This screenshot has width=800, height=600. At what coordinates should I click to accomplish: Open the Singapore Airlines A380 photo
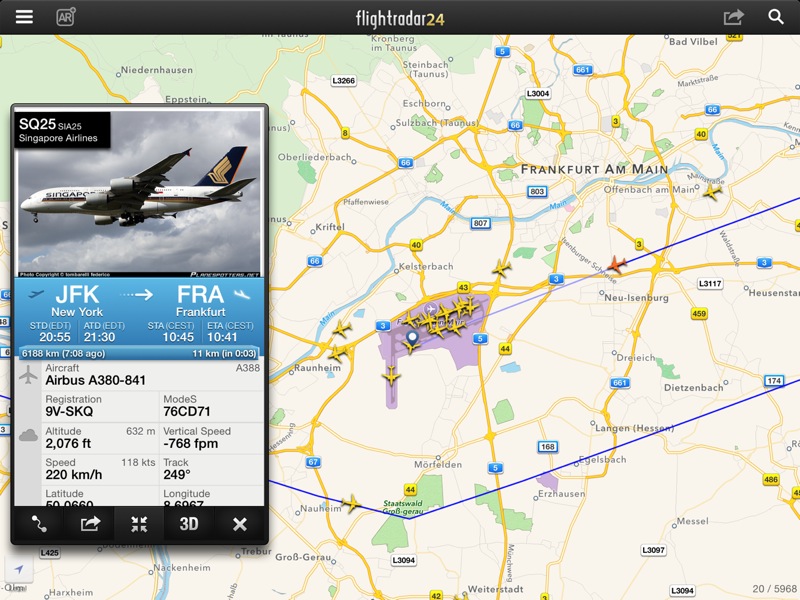139,192
